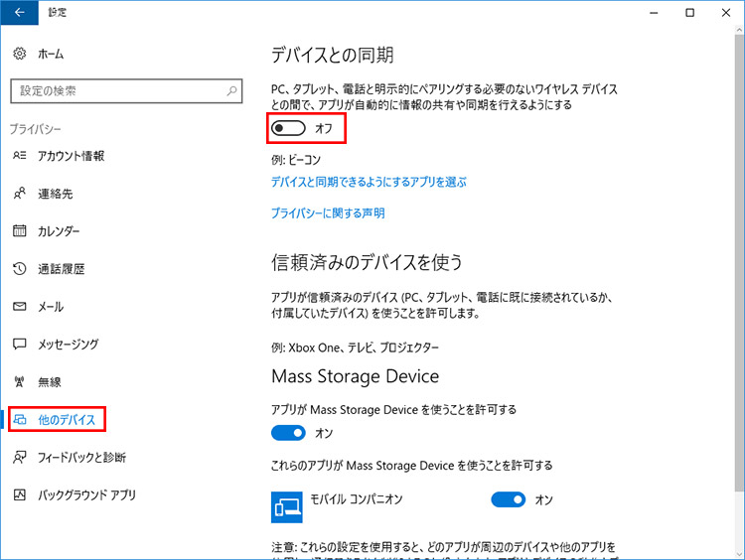This screenshot has height=560, width=745.
Task: Click the back arrow button
Action: pyautogui.click(x=20, y=12)
